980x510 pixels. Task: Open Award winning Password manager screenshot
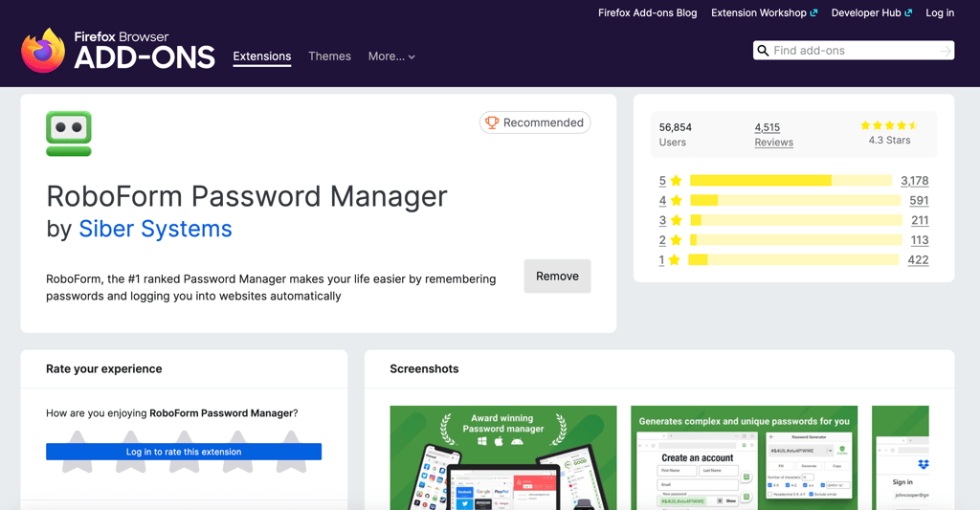503,457
